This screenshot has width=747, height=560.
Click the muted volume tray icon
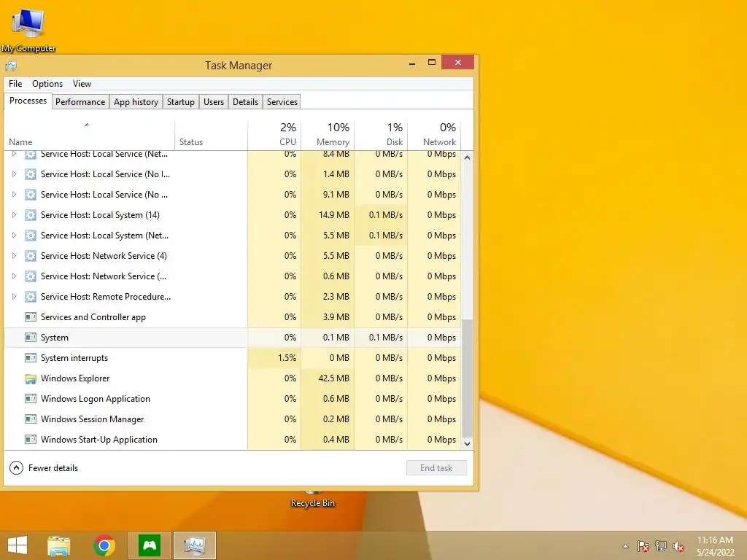pyautogui.click(x=678, y=546)
